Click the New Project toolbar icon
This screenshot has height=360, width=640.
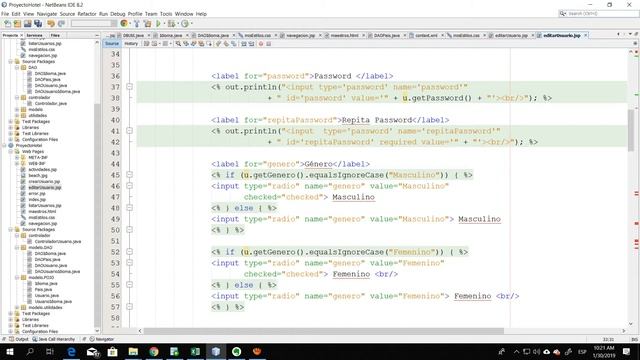tap(17, 24)
